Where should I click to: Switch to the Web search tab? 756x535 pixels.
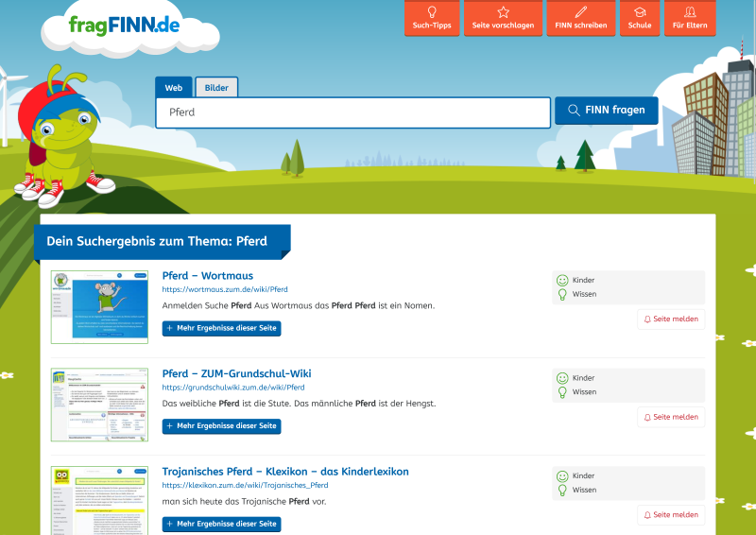coord(174,87)
